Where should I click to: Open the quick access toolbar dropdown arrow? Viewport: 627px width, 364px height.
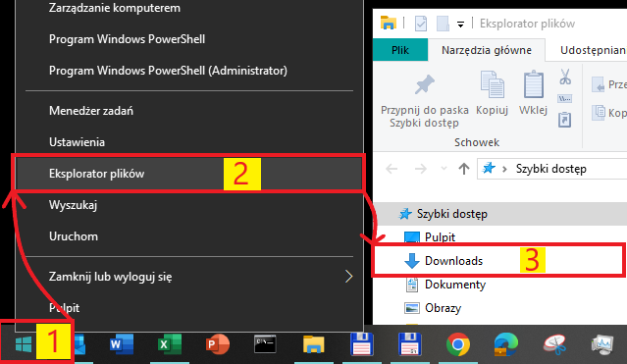point(460,25)
